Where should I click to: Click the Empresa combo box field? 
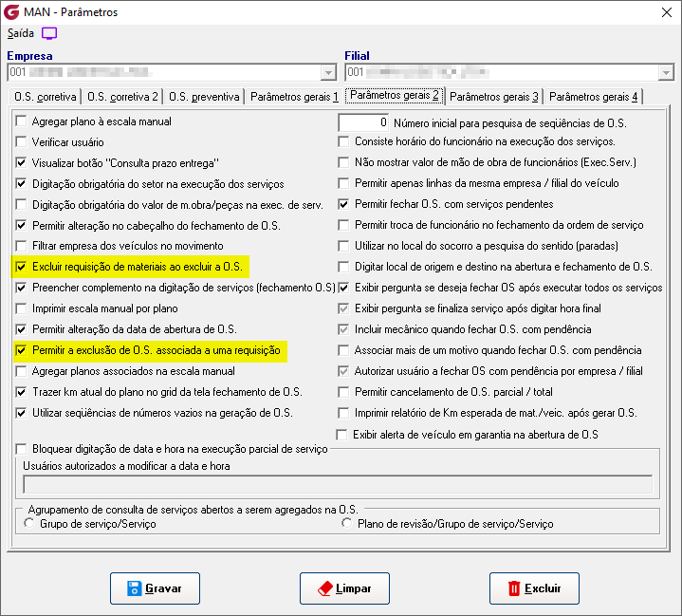pos(172,72)
